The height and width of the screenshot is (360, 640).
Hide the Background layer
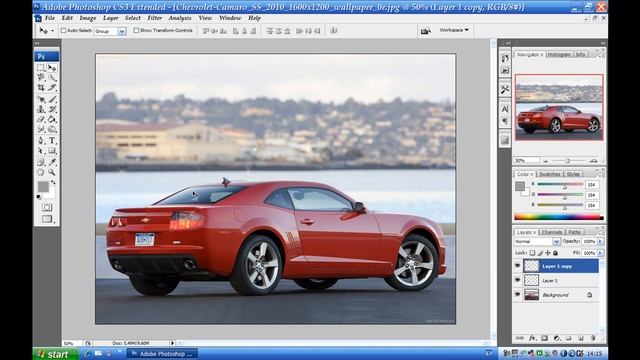pyautogui.click(x=518, y=295)
